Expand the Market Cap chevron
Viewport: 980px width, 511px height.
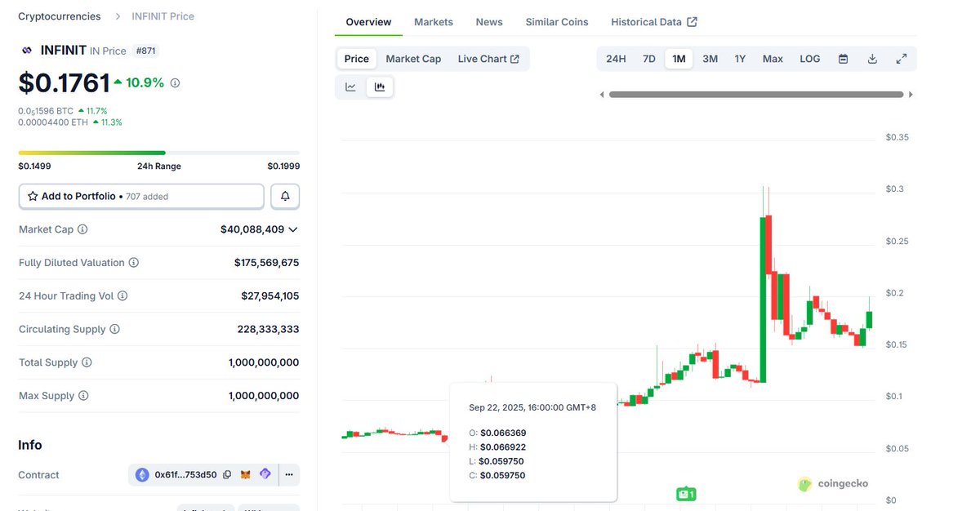tap(293, 229)
